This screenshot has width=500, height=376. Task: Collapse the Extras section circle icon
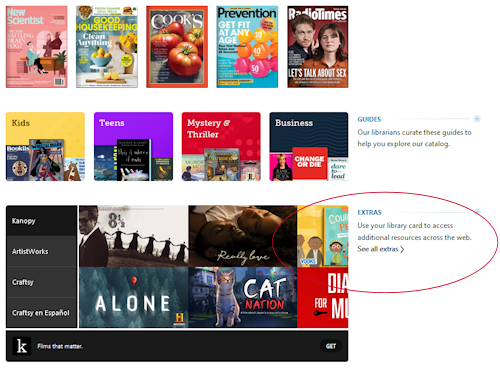[x=477, y=212]
